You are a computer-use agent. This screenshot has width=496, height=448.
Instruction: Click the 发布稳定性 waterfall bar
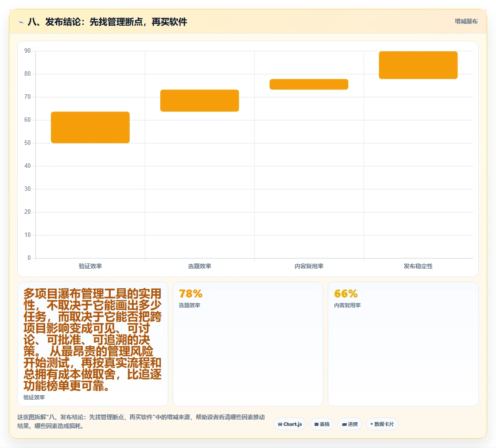pyautogui.click(x=418, y=65)
